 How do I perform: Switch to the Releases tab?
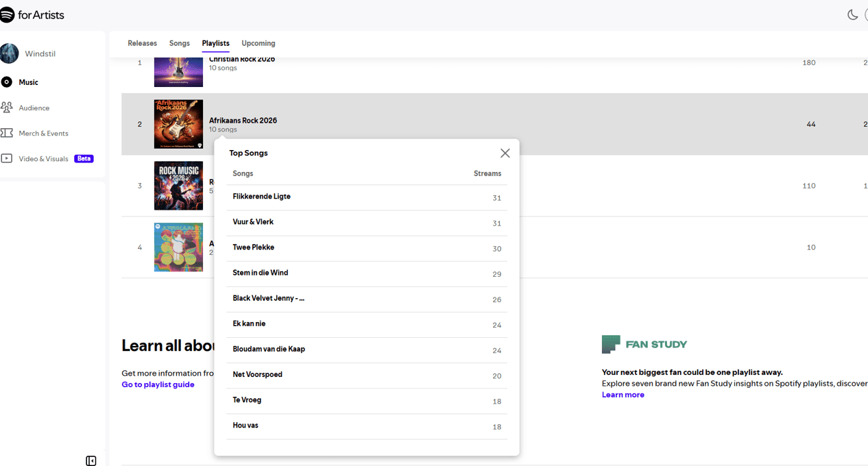tap(142, 43)
